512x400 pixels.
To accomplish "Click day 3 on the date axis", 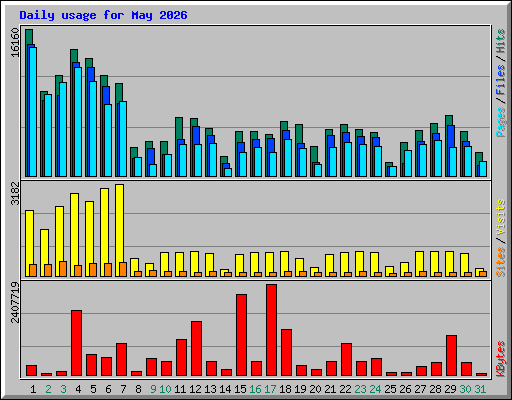I will click(x=63, y=389).
